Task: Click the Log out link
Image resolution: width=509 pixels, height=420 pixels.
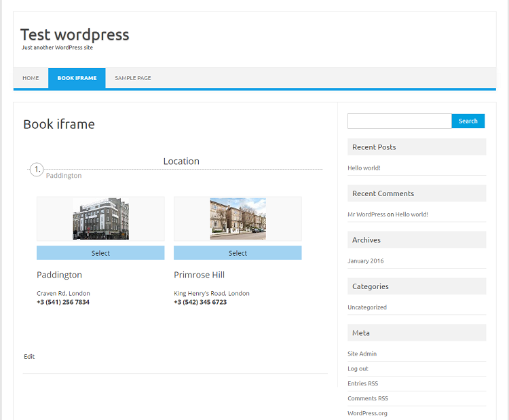Action: (x=358, y=368)
